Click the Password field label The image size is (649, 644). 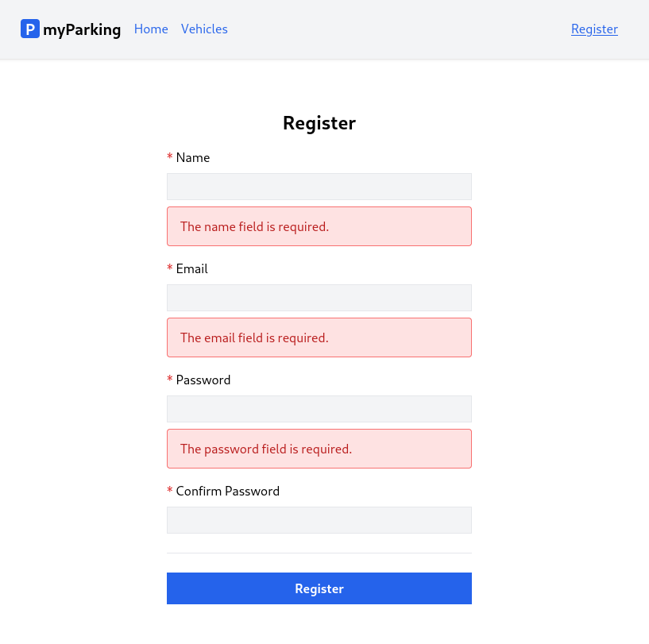tap(203, 380)
